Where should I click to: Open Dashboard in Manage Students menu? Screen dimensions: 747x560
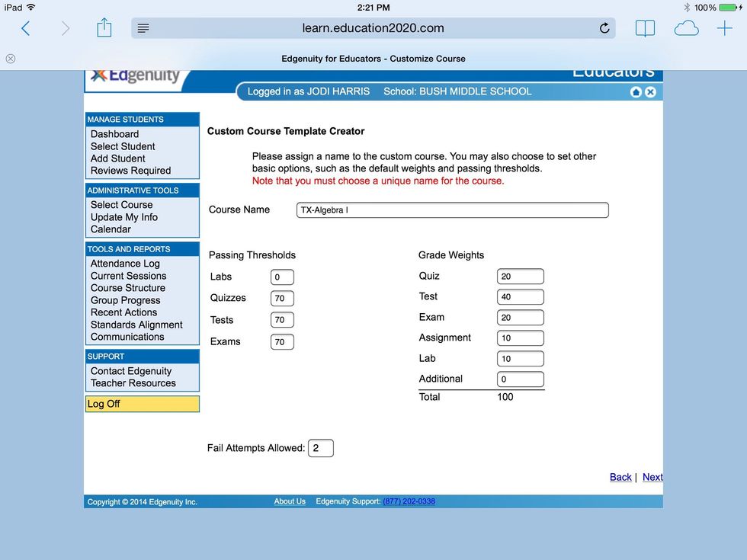(x=114, y=134)
